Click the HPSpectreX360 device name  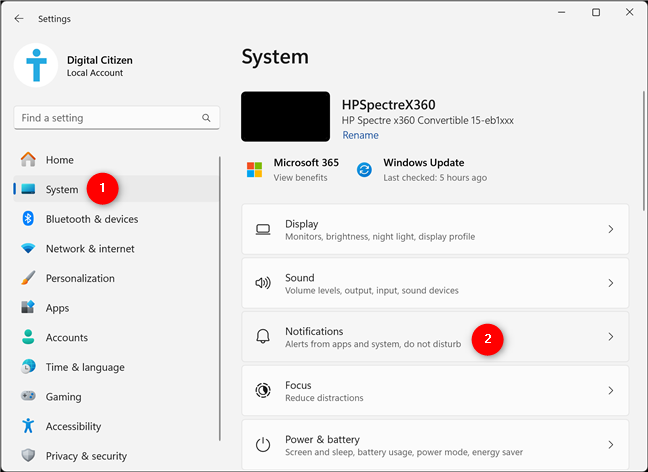(x=388, y=105)
